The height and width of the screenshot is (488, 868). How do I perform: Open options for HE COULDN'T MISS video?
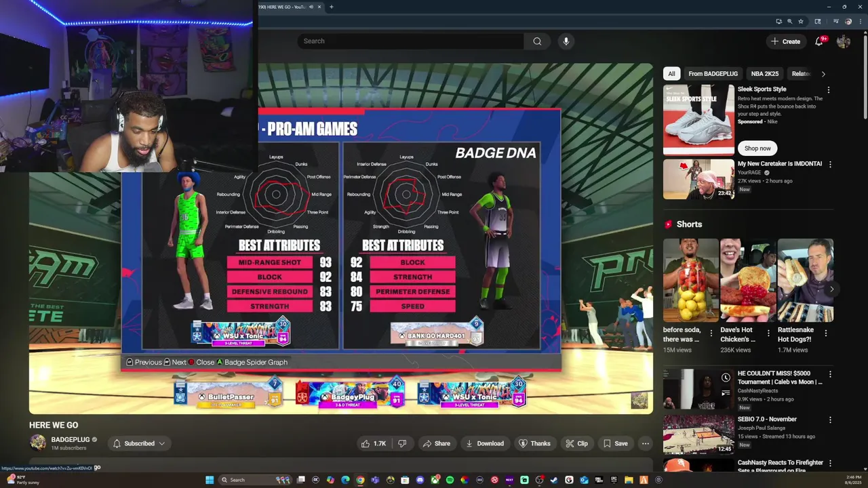point(830,374)
